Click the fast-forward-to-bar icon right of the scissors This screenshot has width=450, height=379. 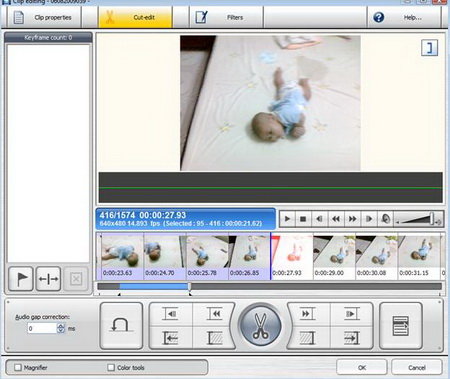click(307, 314)
